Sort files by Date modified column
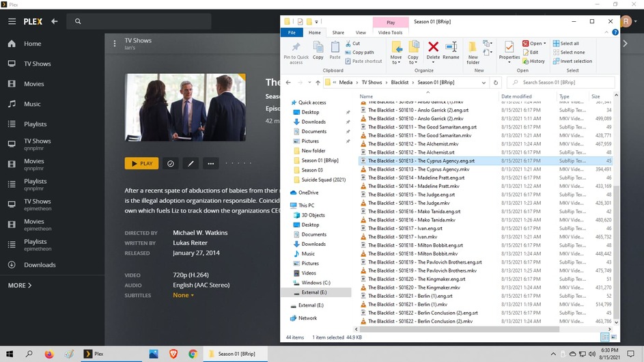 516,96
